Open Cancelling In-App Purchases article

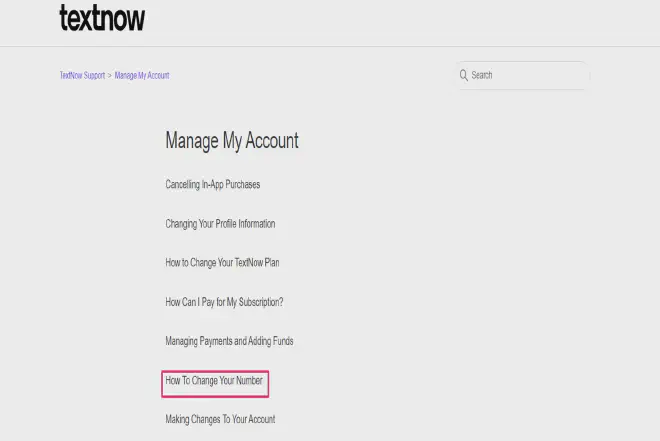[x=213, y=184]
